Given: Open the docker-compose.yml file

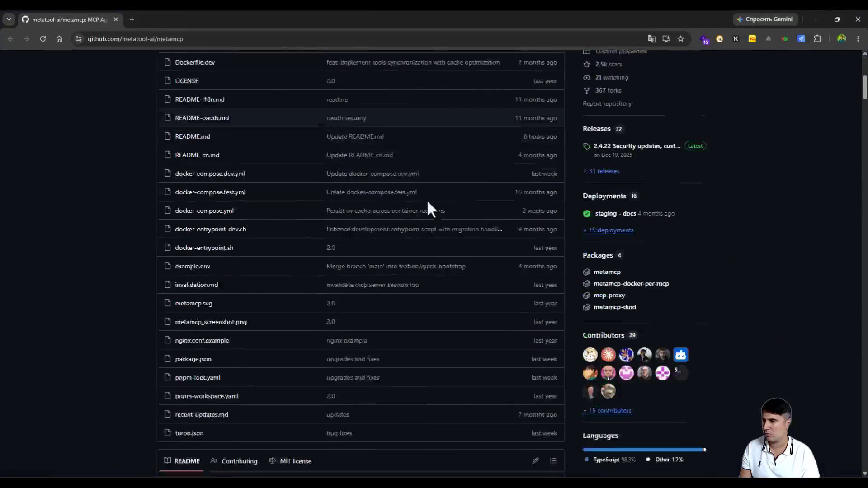Looking at the screenshot, I should (x=204, y=211).
